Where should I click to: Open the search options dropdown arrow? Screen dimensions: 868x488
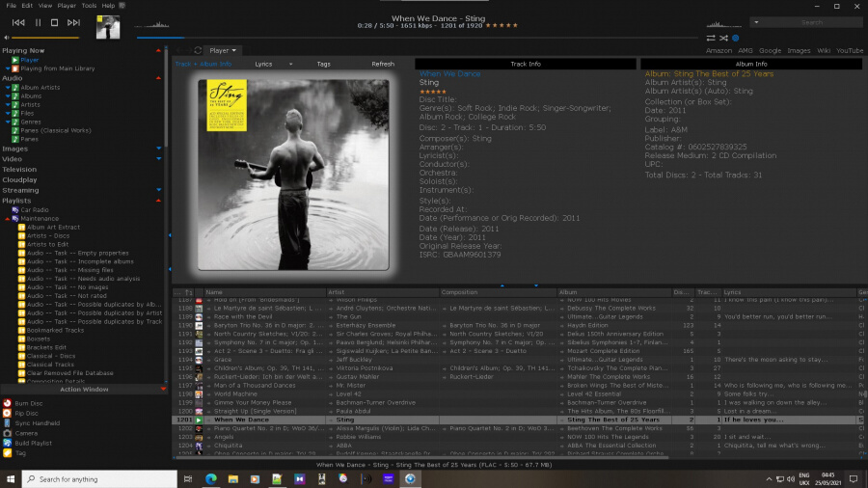(756, 22)
